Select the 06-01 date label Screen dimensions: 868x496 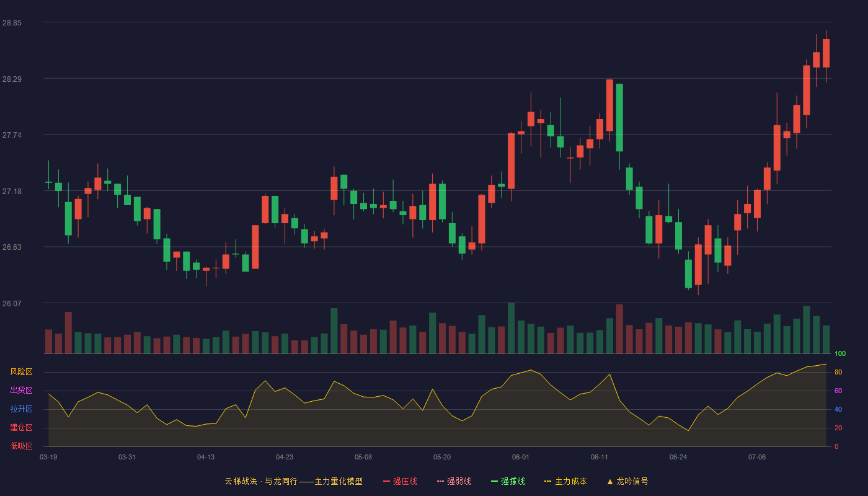click(x=521, y=457)
